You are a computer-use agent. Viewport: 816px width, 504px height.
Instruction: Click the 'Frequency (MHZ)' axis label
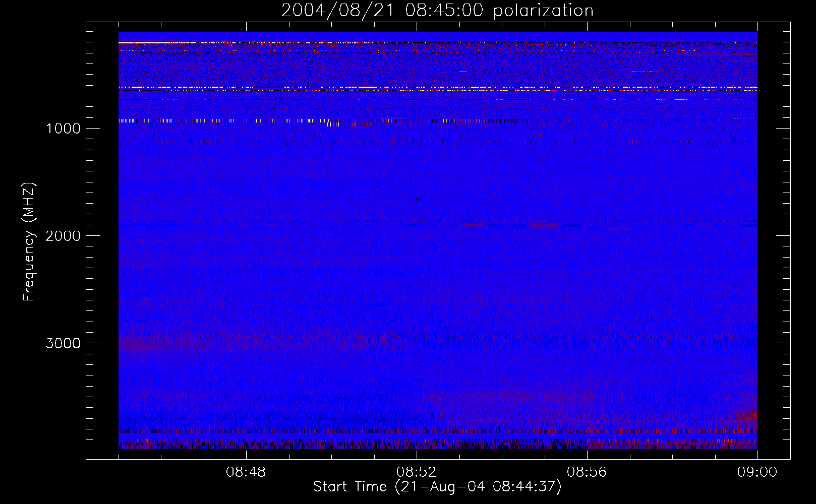(x=29, y=242)
